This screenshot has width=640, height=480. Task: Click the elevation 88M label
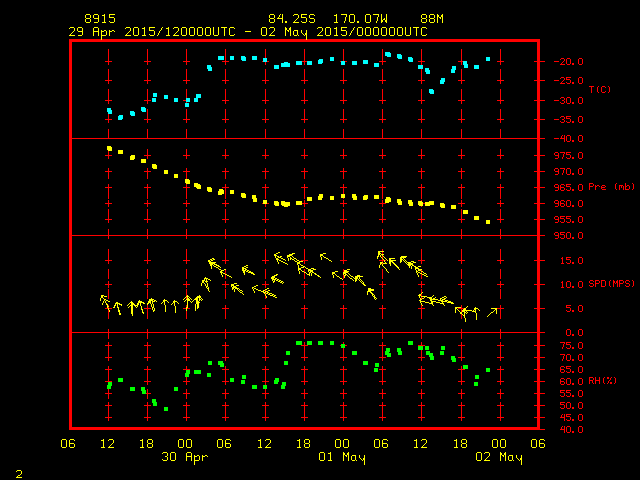432,19
